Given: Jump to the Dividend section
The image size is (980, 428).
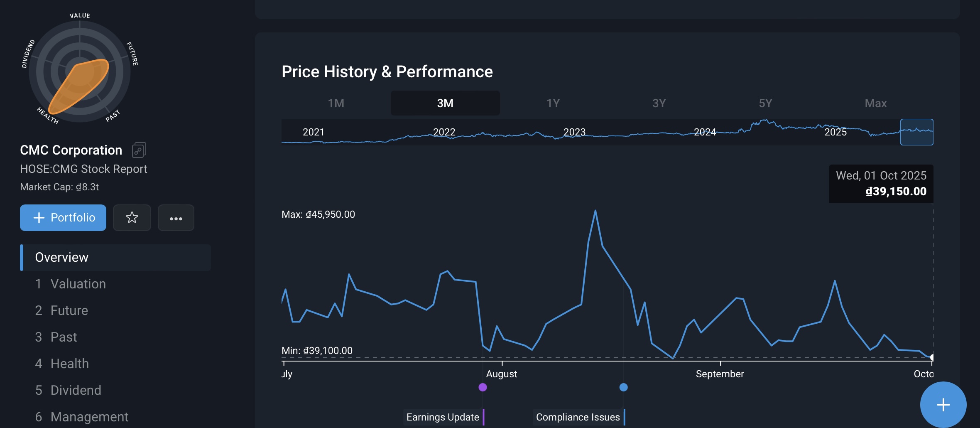Looking at the screenshot, I should click(x=76, y=390).
